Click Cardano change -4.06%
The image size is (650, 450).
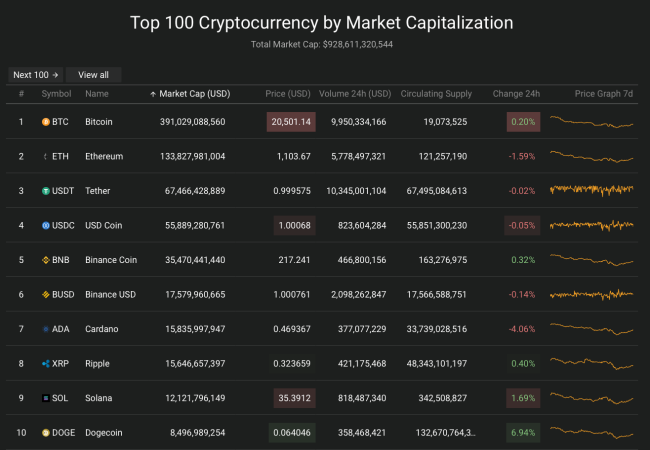click(x=522, y=329)
